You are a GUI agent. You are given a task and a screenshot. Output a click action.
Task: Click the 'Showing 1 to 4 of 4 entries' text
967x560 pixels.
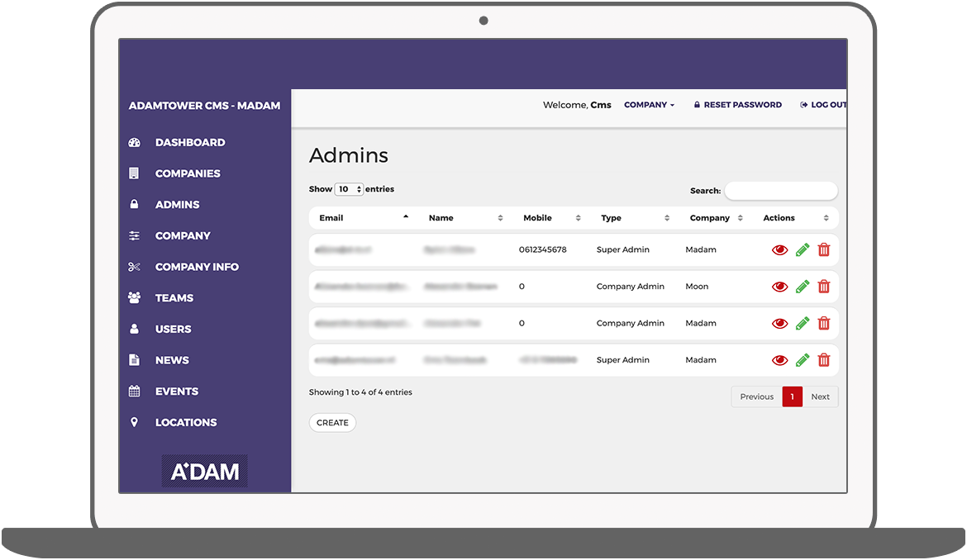click(x=360, y=392)
